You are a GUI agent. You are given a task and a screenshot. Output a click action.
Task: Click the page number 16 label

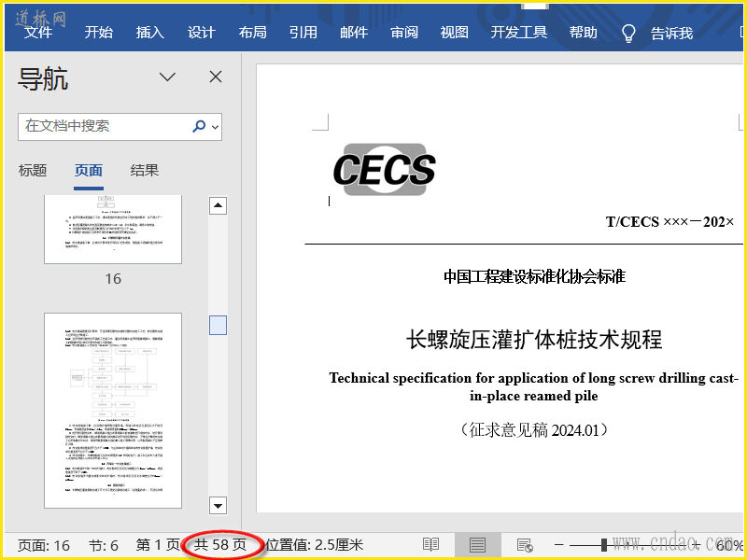(113, 278)
